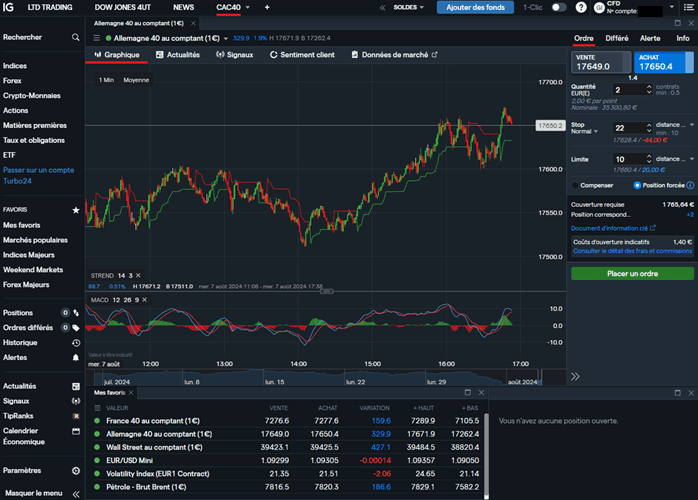Add a new workspace with plus icon
This screenshot has width=698, height=500.
267,7
